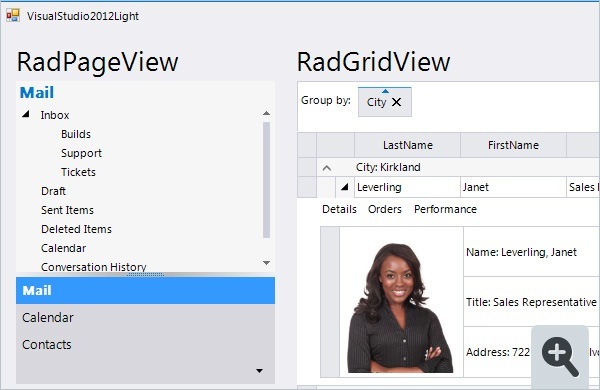
Task: Click the Leverling row header selector
Action: (307, 187)
